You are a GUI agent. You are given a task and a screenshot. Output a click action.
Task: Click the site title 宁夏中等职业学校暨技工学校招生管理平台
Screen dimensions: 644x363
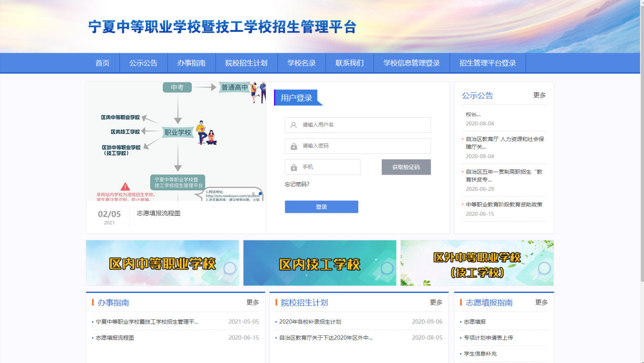tap(223, 27)
